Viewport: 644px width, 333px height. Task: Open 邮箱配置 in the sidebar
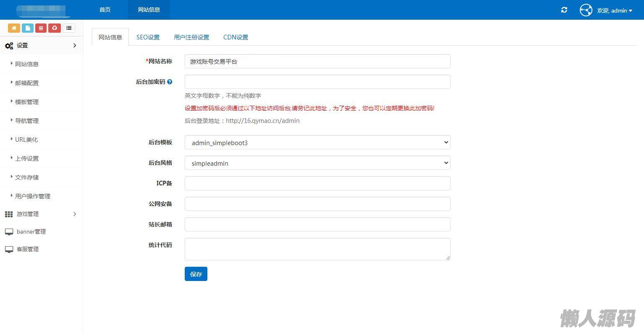coord(27,83)
